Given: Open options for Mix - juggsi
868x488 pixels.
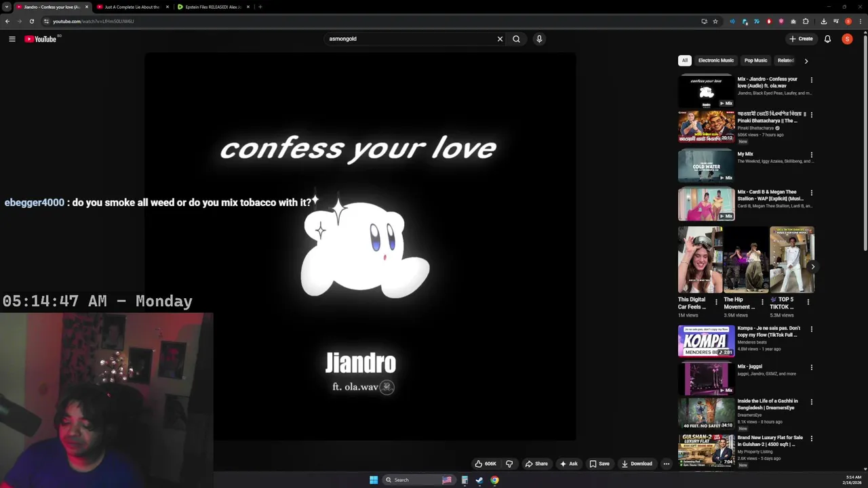Looking at the screenshot, I should (x=811, y=367).
